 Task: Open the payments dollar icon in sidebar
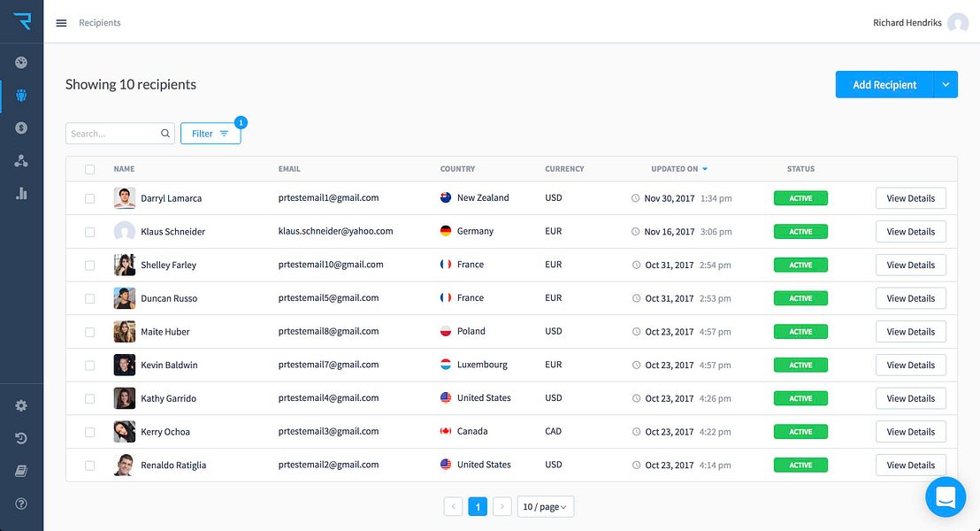point(21,128)
